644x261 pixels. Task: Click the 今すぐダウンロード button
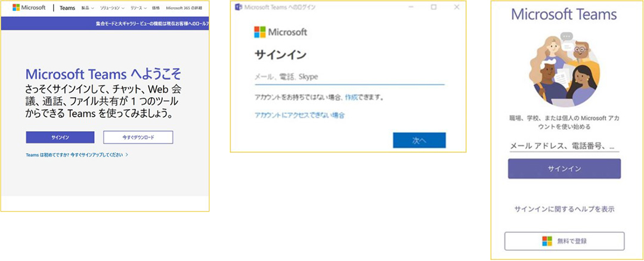tap(138, 138)
